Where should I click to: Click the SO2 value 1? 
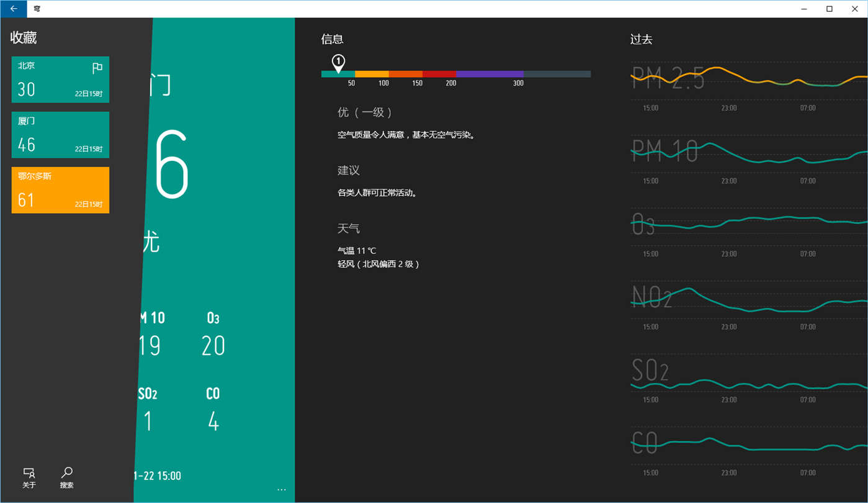pos(148,422)
